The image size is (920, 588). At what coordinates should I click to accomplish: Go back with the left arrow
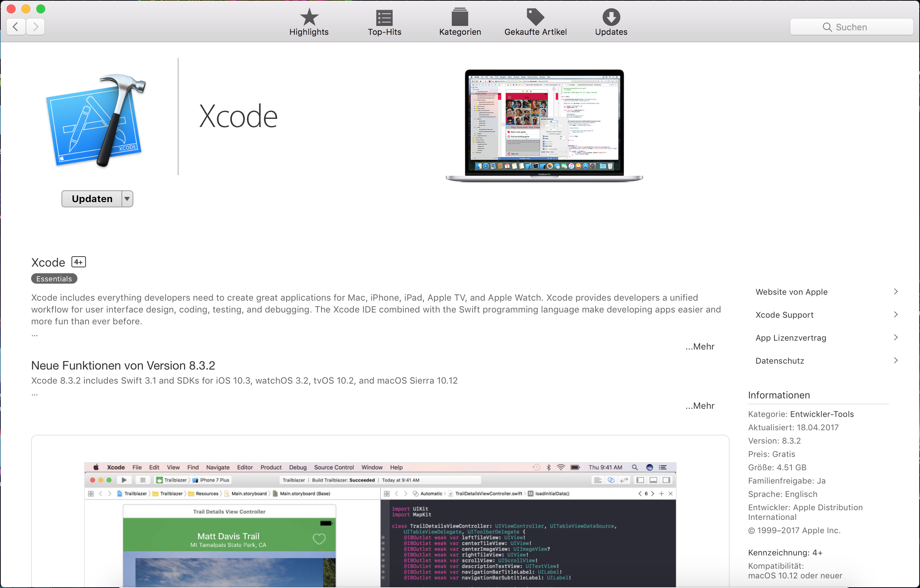(x=16, y=27)
